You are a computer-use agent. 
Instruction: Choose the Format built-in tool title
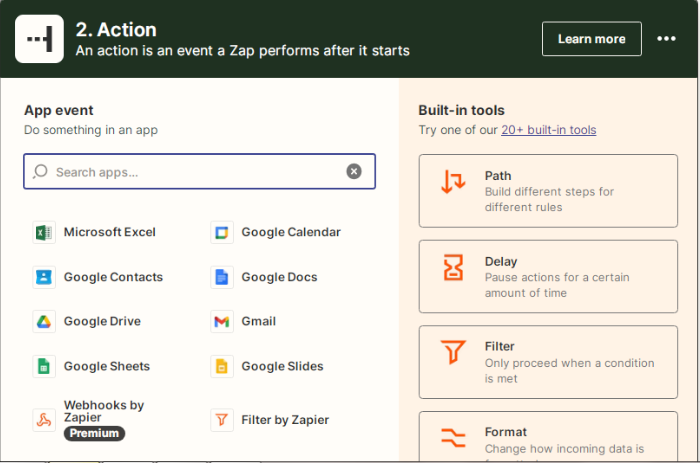coord(506,432)
